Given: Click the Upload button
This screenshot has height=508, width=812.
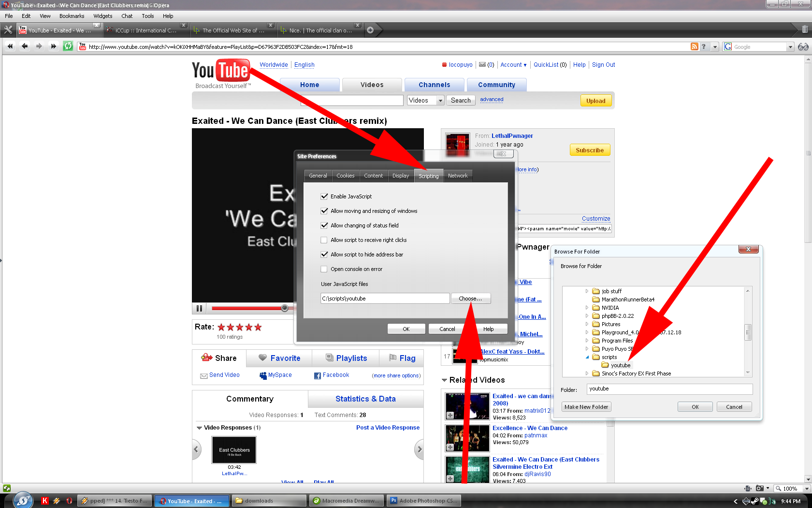Looking at the screenshot, I should (596, 101).
